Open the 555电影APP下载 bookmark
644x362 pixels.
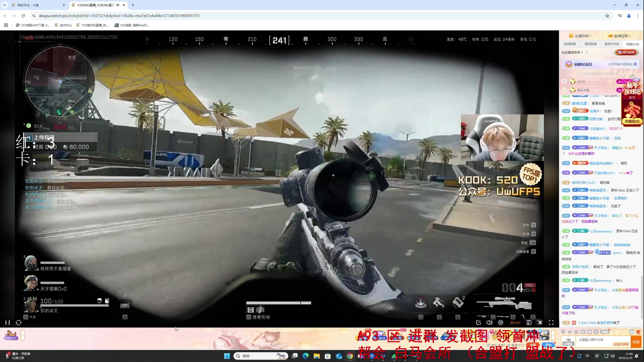(33, 25)
